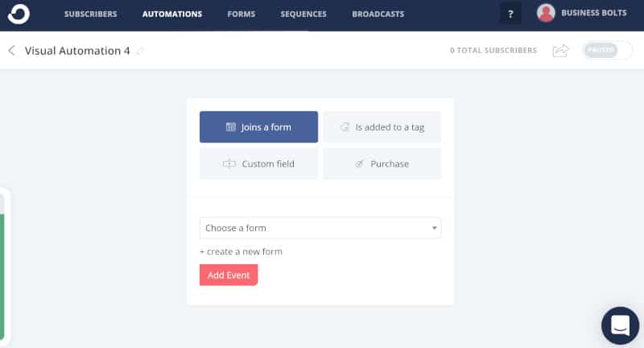The height and width of the screenshot is (348, 644).
Task: Open the chat support bubble icon
Action: [620, 325]
